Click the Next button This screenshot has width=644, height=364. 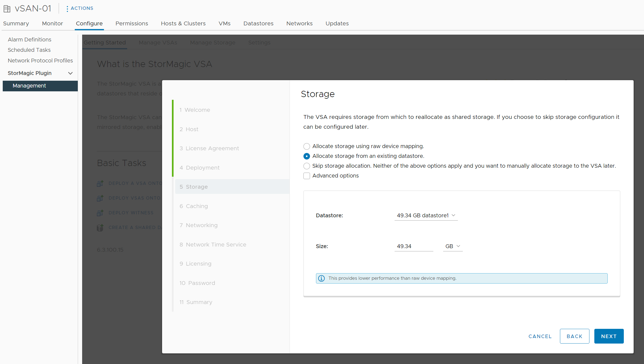(609, 336)
